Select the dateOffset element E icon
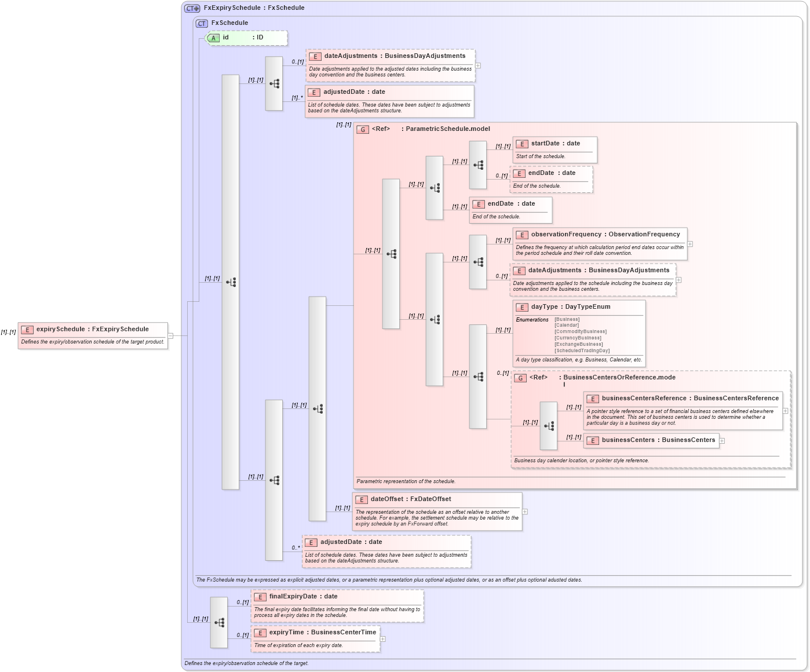The image size is (810, 672). click(x=362, y=498)
